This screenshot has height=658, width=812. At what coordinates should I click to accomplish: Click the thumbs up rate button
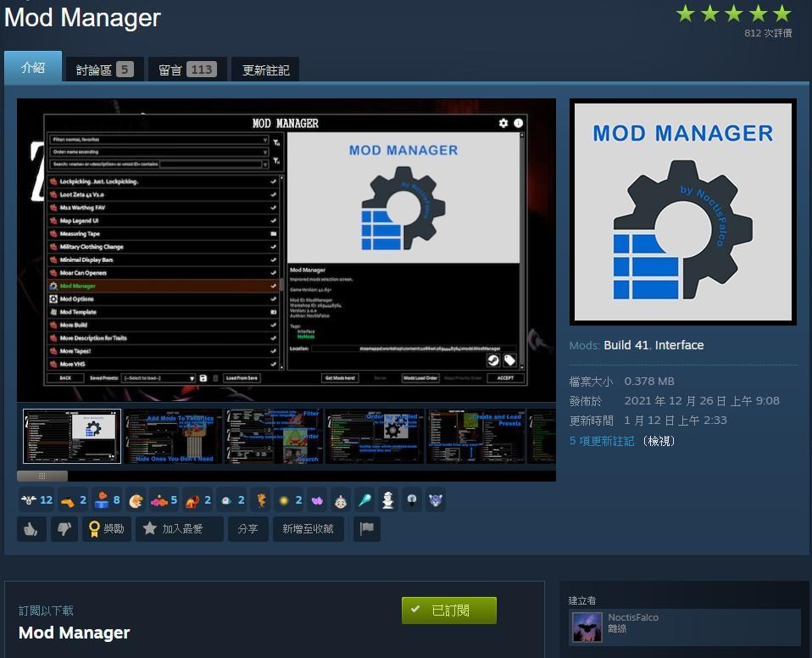[x=31, y=529]
